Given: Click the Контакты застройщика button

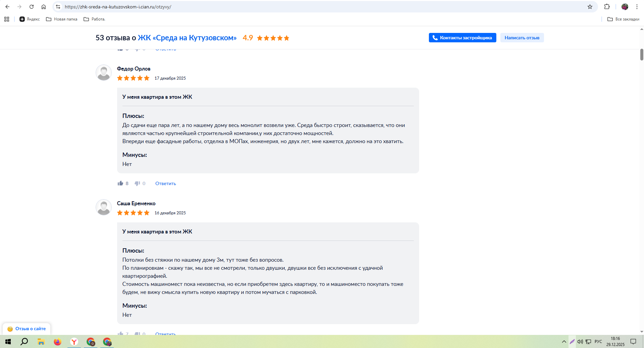Looking at the screenshot, I should click(x=462, y=38).
